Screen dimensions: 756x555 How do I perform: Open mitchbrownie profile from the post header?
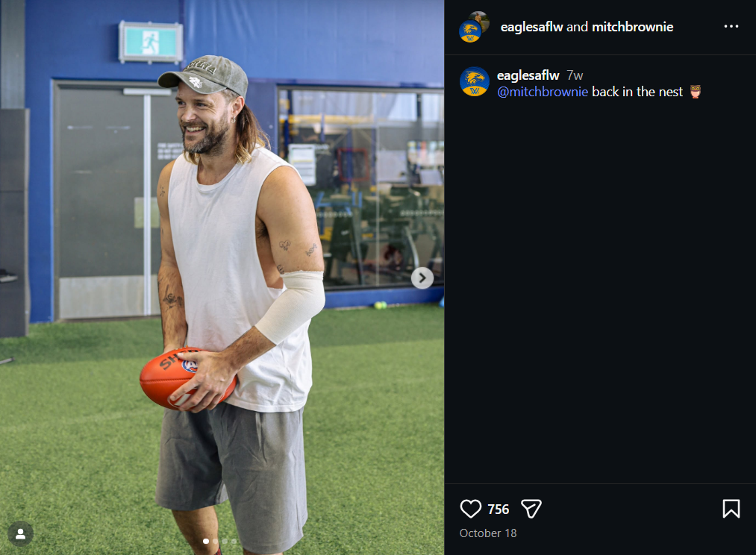click(x=632, y=27)
